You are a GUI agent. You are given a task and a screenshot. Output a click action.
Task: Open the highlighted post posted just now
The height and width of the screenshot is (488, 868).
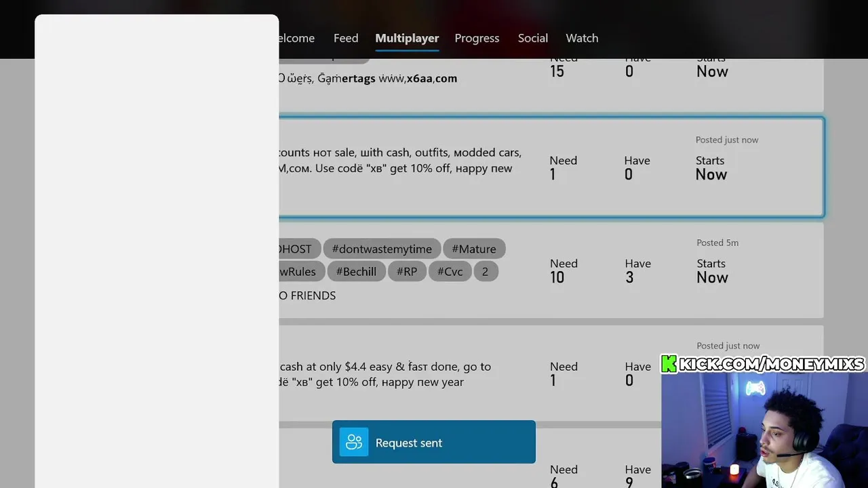tap(551, 167)
